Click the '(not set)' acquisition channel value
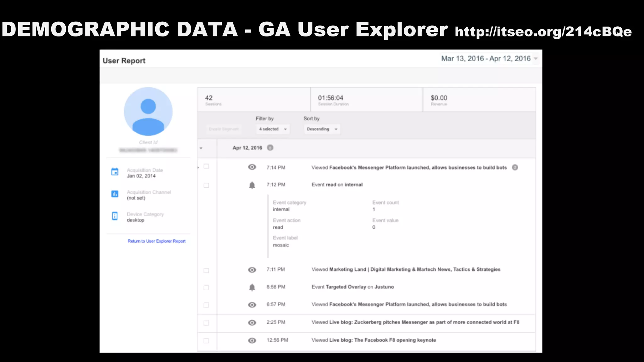644x362 pixels. click(x=136, y=198)
